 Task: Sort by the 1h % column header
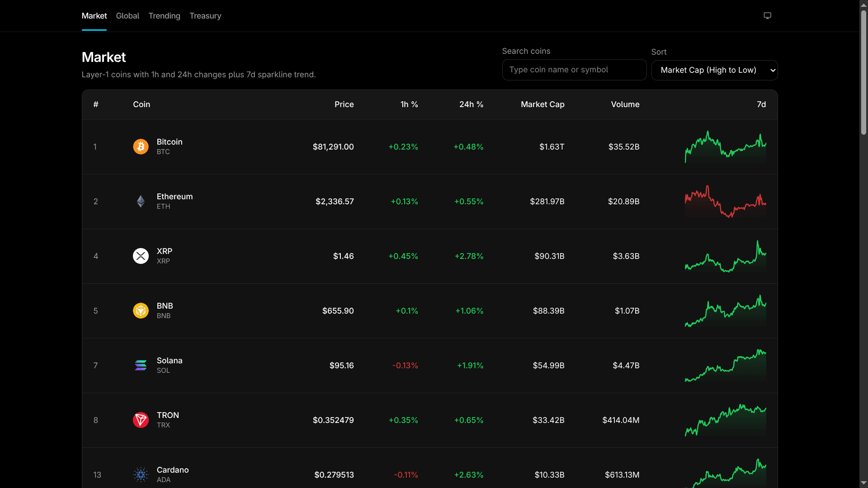(409, 104)
